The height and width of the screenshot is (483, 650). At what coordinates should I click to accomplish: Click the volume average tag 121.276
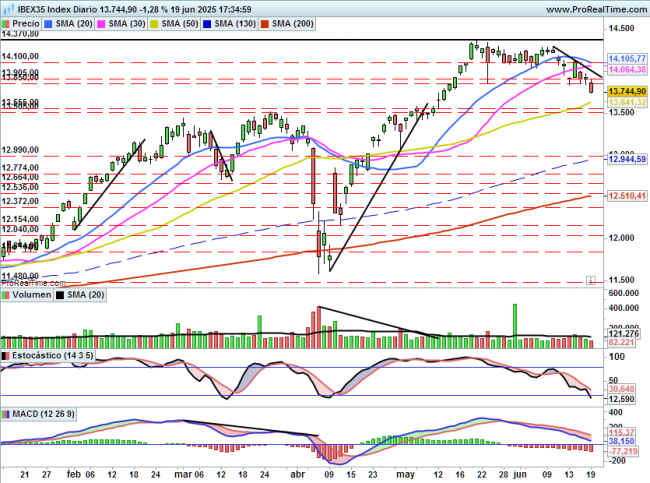624,333
